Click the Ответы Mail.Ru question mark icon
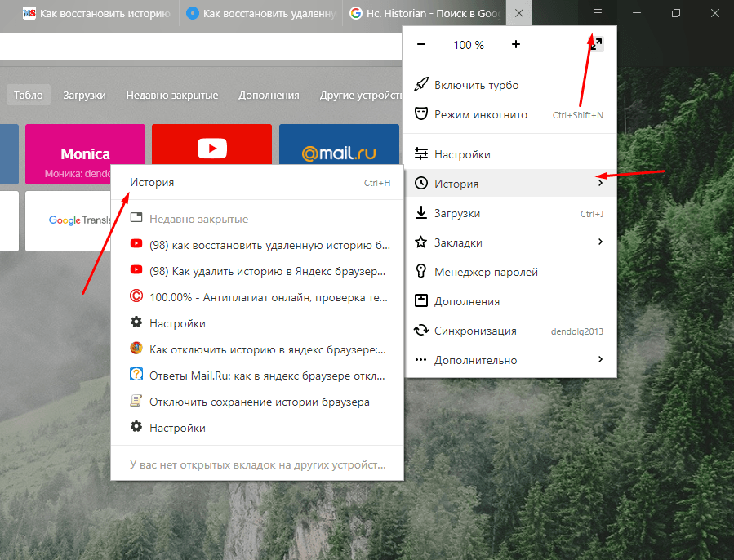Screen dimensions: 734x560 pyautogui.click(x=136, y=374)
